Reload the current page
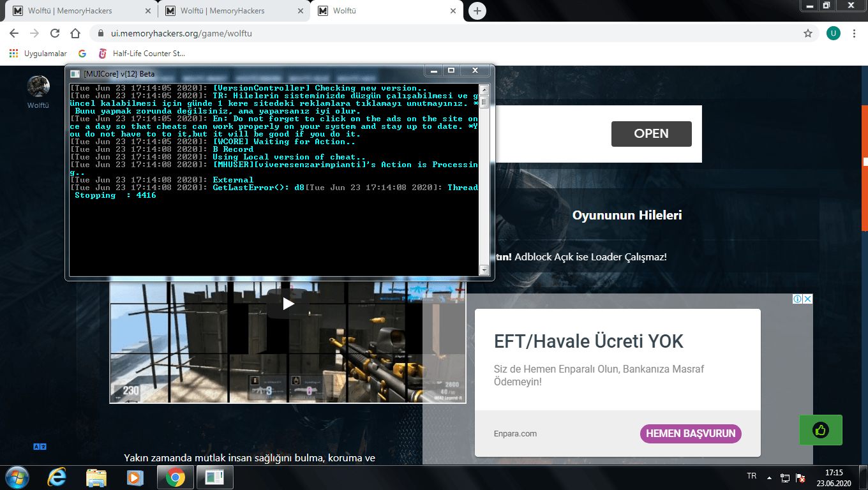This screenshot has width=868, height=490. pyautogui.click(x=55, y=33)
